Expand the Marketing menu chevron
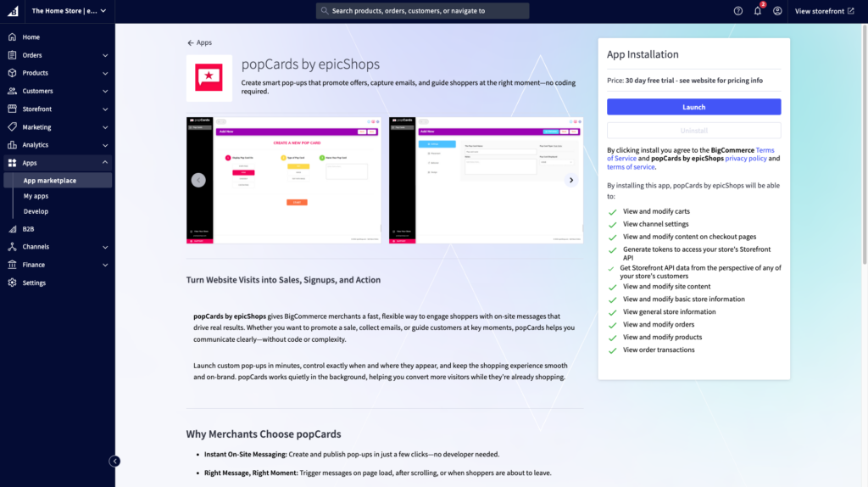This screenshot has height=487, width=868. tap(105, 127)
